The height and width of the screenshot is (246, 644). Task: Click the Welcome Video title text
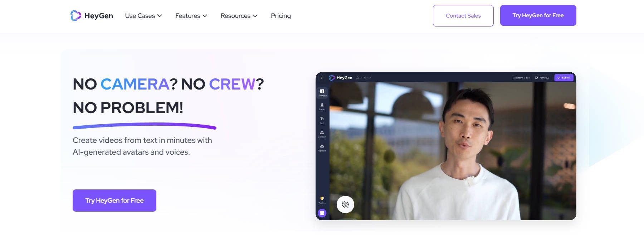pos(522,78)
